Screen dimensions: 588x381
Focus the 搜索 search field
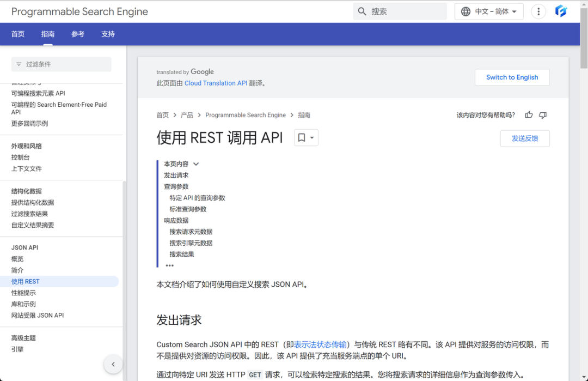tap(400, 11)
